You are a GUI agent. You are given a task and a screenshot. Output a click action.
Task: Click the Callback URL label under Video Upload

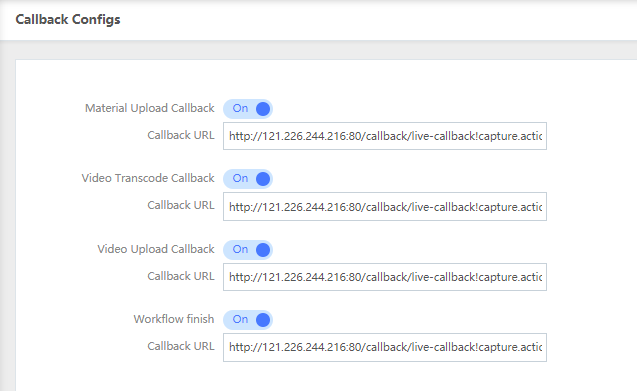coord(181,276)
